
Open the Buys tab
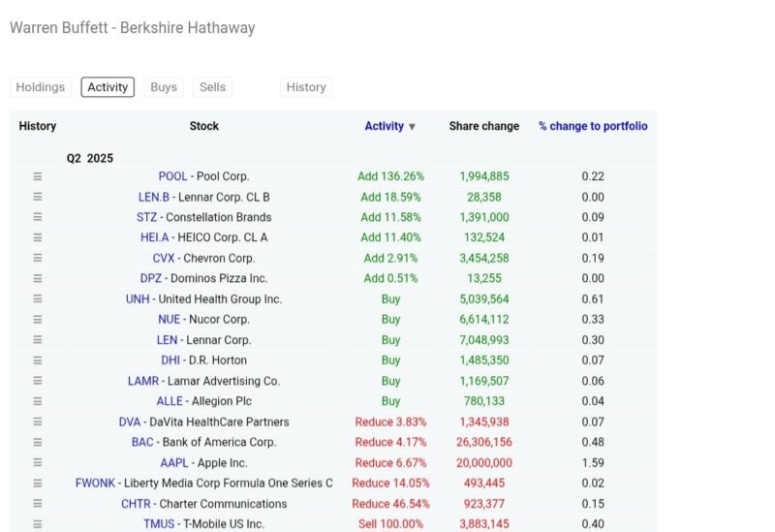(164, 87)
